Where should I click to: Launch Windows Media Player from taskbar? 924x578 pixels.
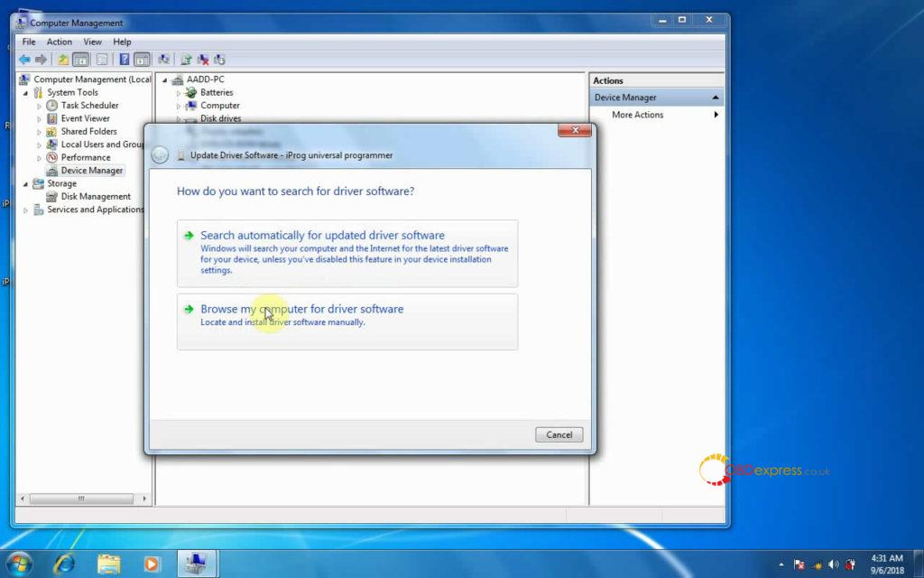coord(152,564)
